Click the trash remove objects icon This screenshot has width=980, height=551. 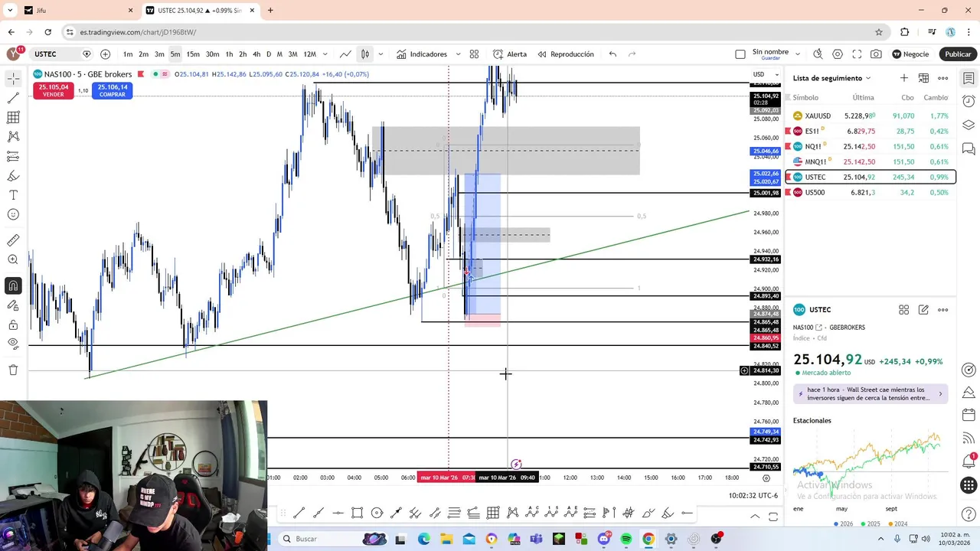(13, 370)
